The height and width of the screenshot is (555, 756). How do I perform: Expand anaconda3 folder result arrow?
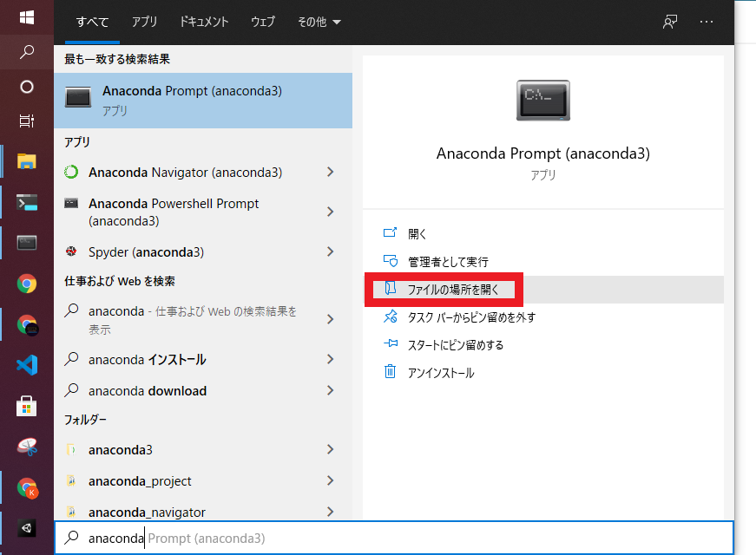pyautogui.click(x=331, y=449)
